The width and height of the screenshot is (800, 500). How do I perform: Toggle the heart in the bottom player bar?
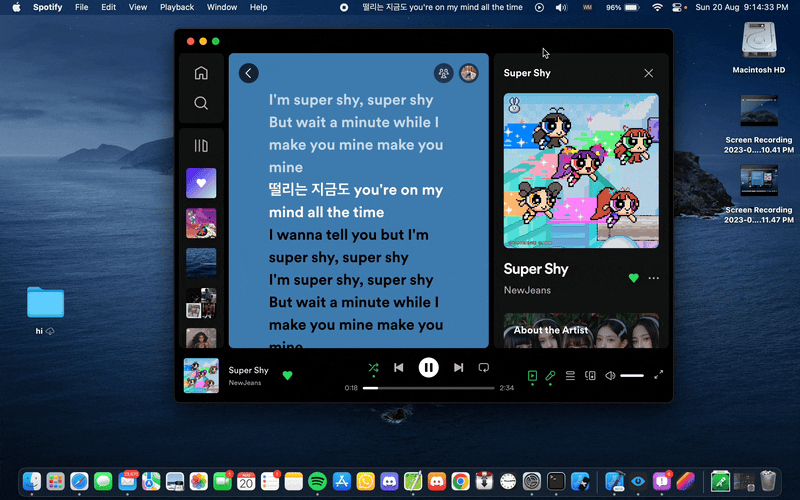point(287,376)
